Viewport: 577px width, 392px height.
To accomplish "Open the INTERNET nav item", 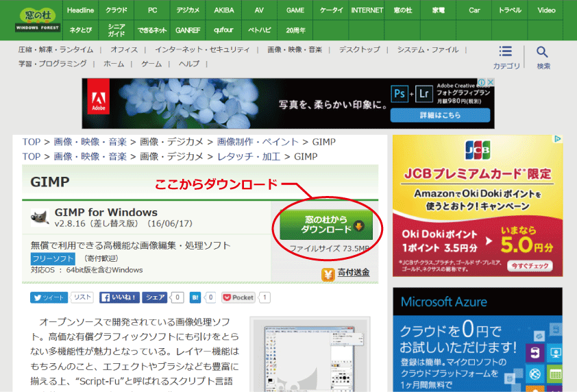I will coord(367,10).
